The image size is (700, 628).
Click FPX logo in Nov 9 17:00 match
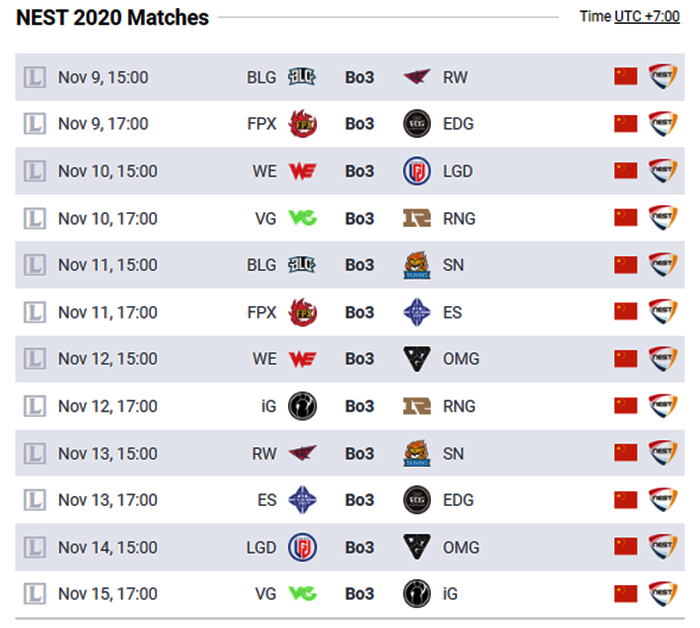coord(303,124)
